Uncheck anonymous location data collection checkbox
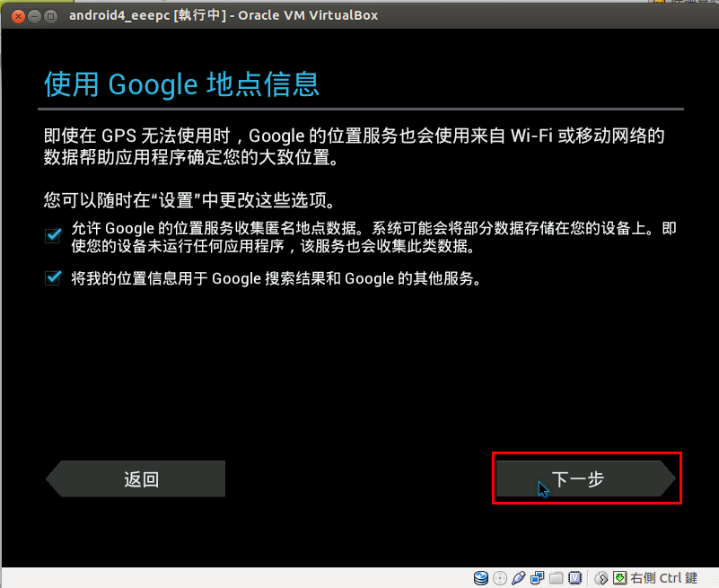This screenshot has height=588, width=719. pyautogui.click(x=53, y=235)
